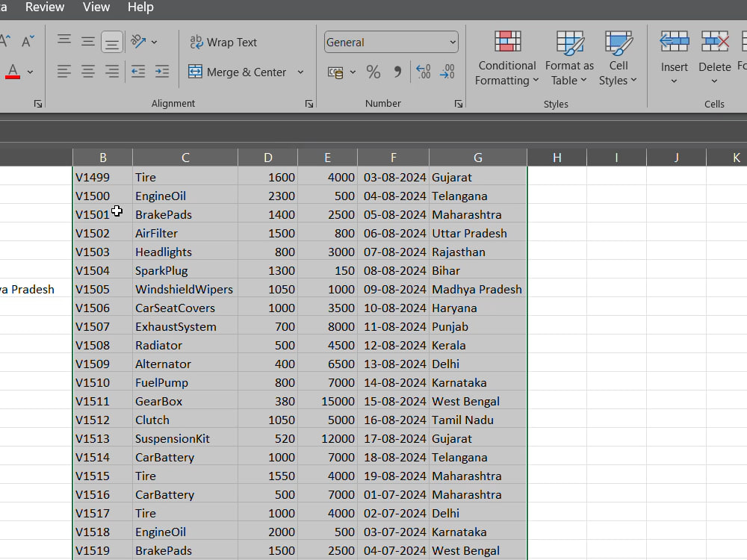Select column B header

click(x=103, y=158)
